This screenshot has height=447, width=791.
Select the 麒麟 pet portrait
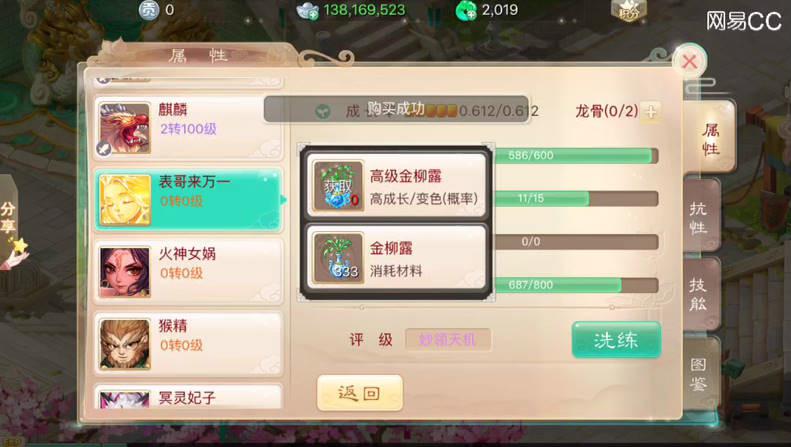click(125, 128)
